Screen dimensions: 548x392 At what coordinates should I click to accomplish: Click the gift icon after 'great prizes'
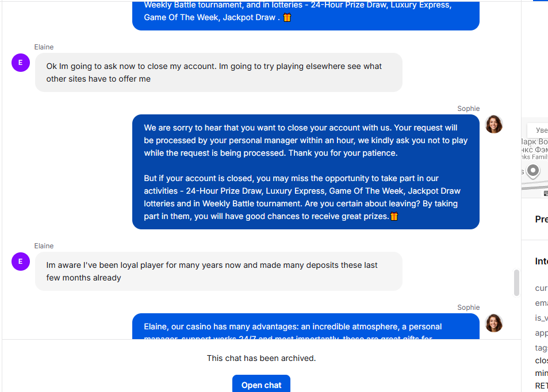tap(394, 216)
